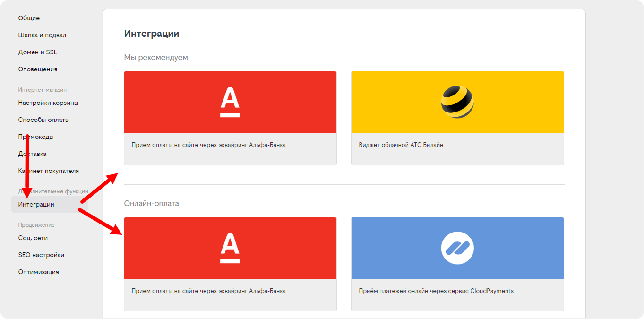Open Настройки корзины settings
This screenshot has width=644, height=319.
coord(48,103)
